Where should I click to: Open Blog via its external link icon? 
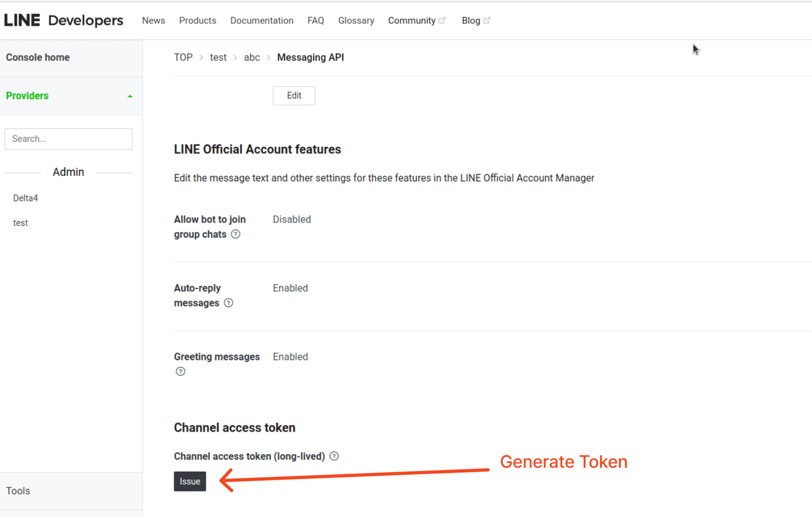coord(487,20)
